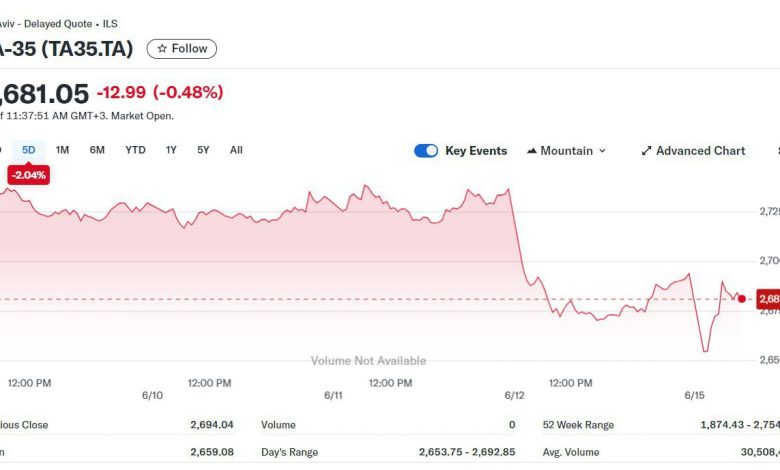Click the red current price label on axis
This screenshot has width=780, height=470.
(x=768, y=299)
